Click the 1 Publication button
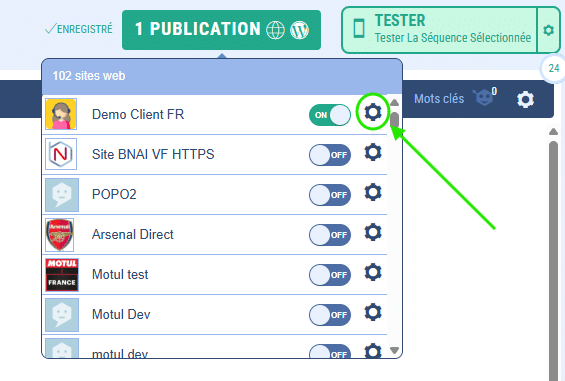This screenshot has width=565, height=381. click(x=221, y=30)
